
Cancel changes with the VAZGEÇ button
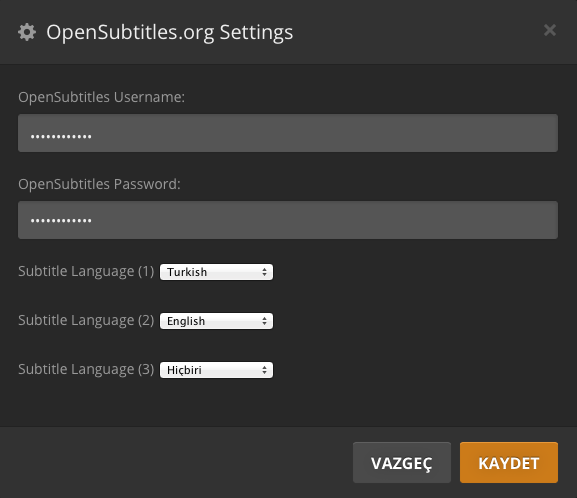click(x=402, y=463)
